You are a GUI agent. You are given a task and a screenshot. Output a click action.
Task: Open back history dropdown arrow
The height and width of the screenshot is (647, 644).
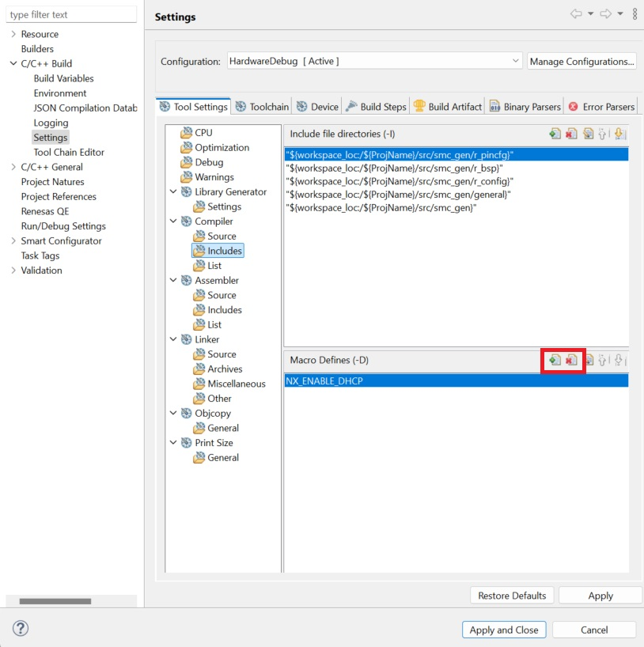point(591,14)
